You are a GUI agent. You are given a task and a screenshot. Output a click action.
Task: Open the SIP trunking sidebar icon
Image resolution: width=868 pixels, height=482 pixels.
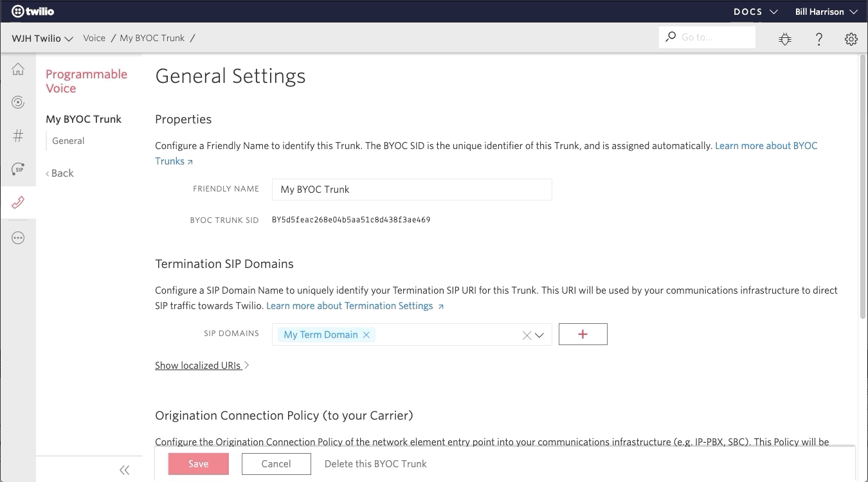coord(18,169)
